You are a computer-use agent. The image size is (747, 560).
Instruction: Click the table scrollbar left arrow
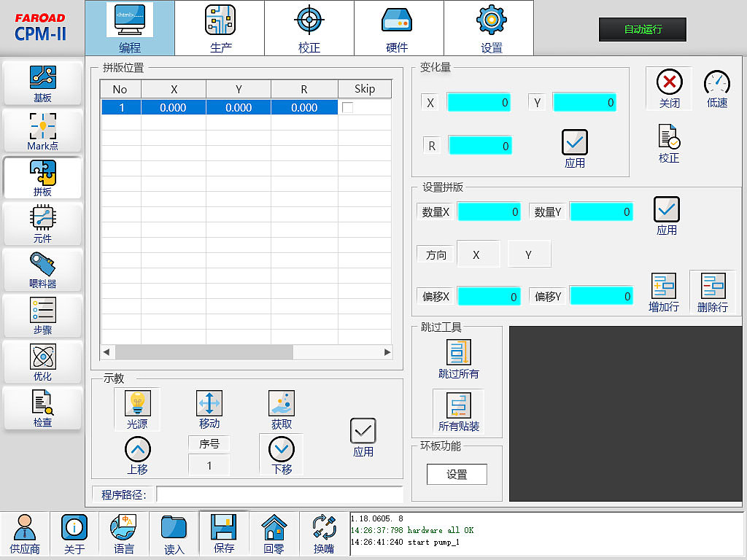pyautogui.click(x=107, y=352)
